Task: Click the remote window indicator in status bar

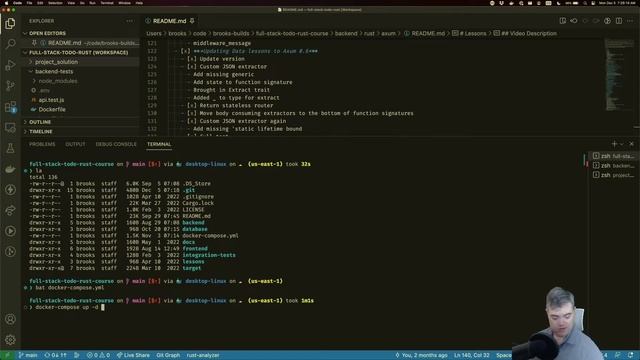Action: click(7, 355)
